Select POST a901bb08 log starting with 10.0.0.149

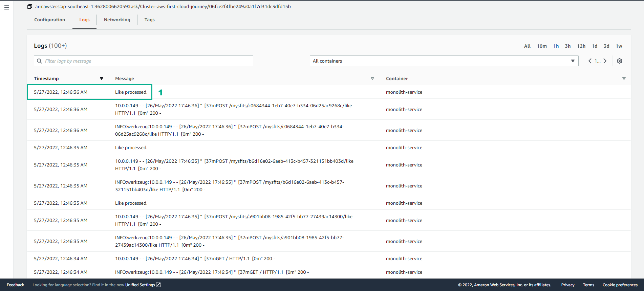coord(234,220)
